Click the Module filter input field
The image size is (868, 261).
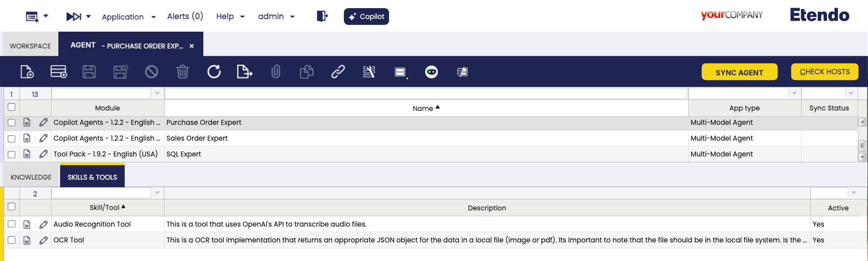(102, 94)
